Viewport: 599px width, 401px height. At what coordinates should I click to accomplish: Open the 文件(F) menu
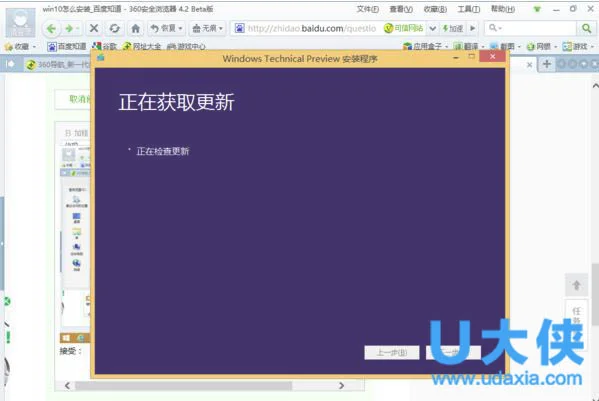[x=367, y=9]
